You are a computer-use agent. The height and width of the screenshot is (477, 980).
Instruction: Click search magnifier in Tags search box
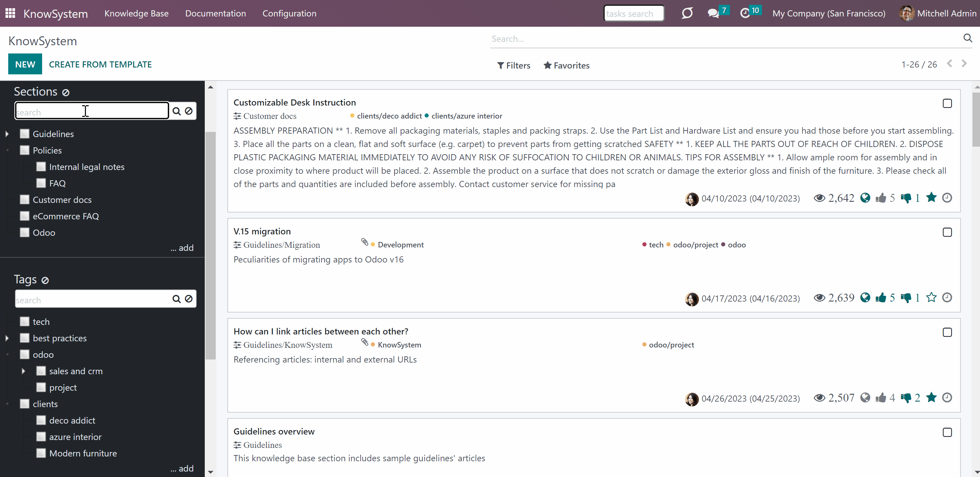[177, 299]
